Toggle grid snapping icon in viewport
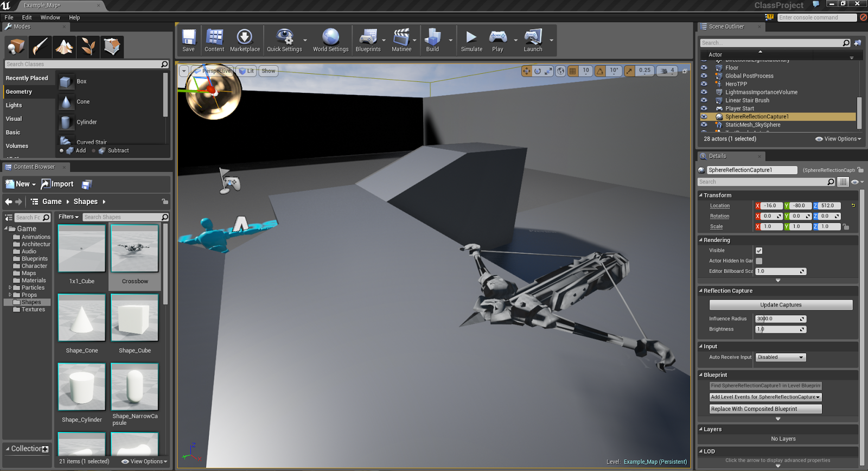The height and width of the screenshot is (471, 868). pos(572,71)
